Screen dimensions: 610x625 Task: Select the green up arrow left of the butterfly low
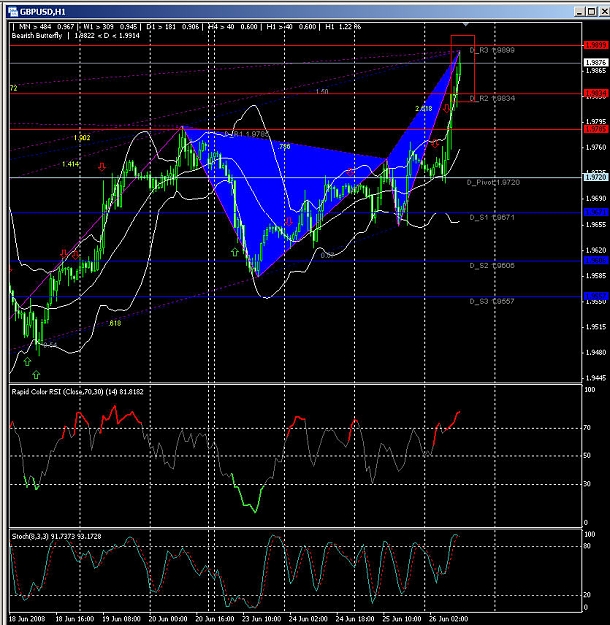pyautogui.click(x=235, y=252)
